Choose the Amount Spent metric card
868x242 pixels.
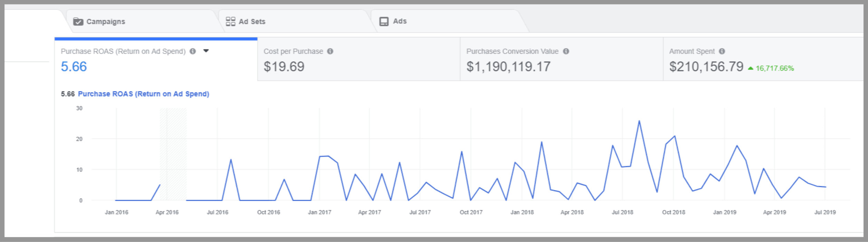tap(762, 59)
